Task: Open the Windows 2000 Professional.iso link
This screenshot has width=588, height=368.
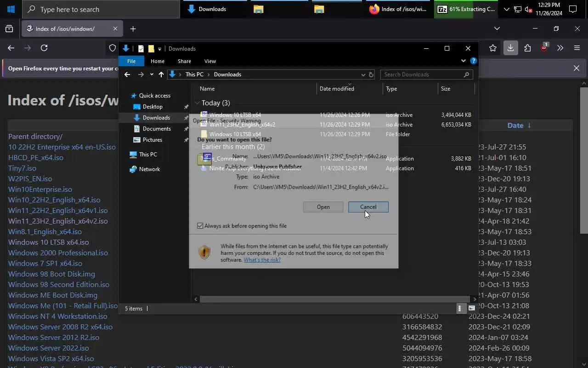Action: (x=58, y=253)
